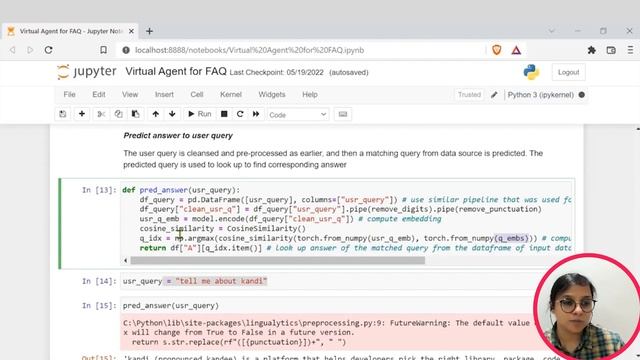The image size is (640, 360).
Task: Move selected cell down arrow
Action: point(172,114)
